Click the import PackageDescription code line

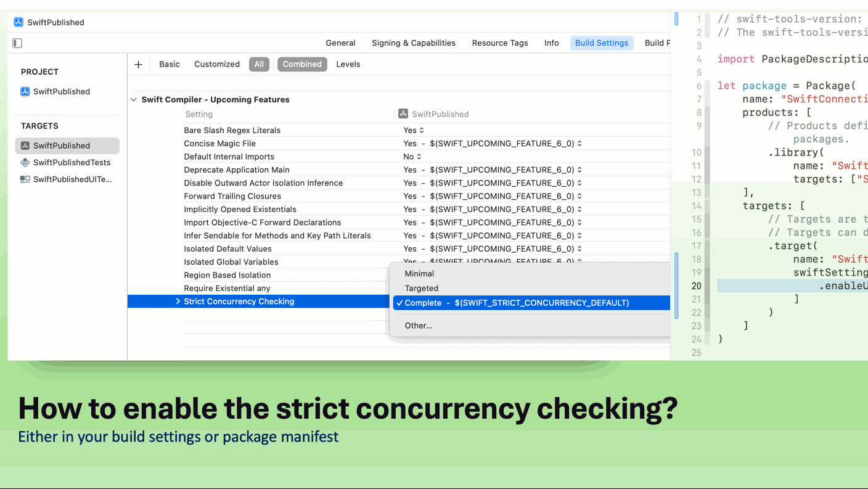tap(793, 59)
